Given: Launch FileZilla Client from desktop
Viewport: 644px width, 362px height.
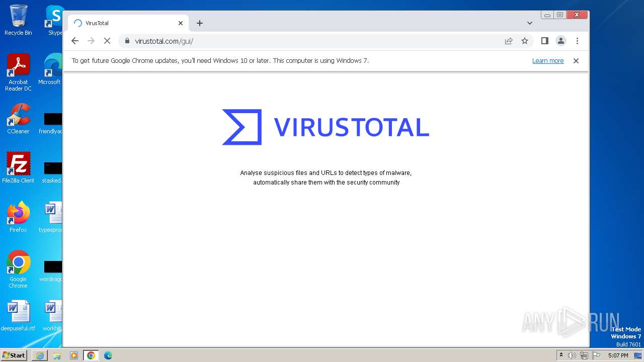Looking at the screenshot, I should tap(18, 168).
